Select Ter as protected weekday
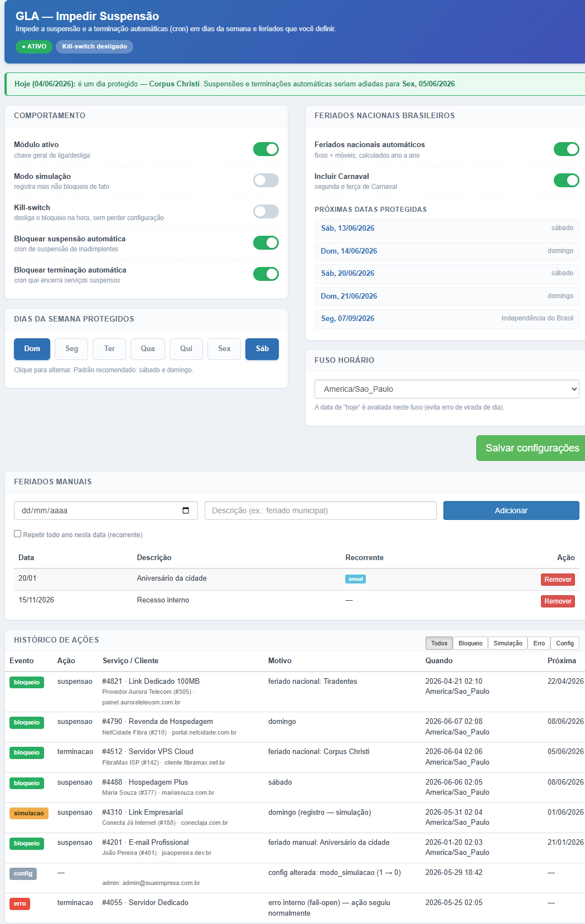Image resolution: width=585 pixels, height=924 pixels. pos(109,349)
